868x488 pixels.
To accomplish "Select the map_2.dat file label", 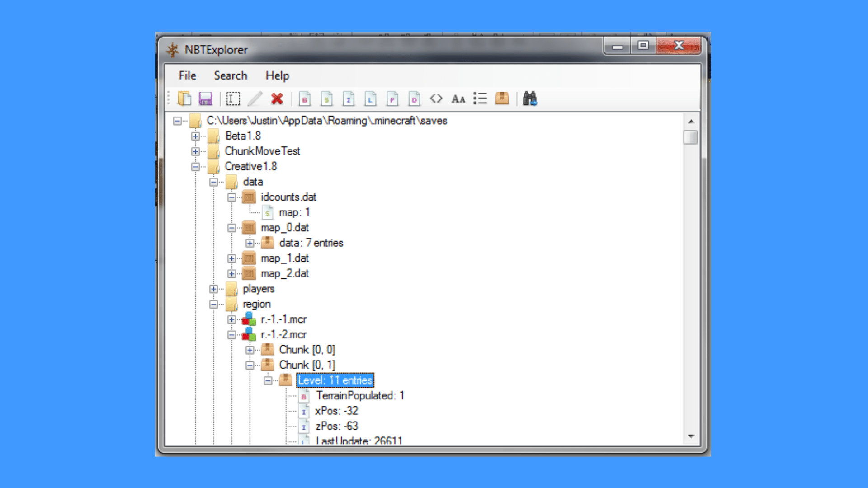I will [285, 273].
